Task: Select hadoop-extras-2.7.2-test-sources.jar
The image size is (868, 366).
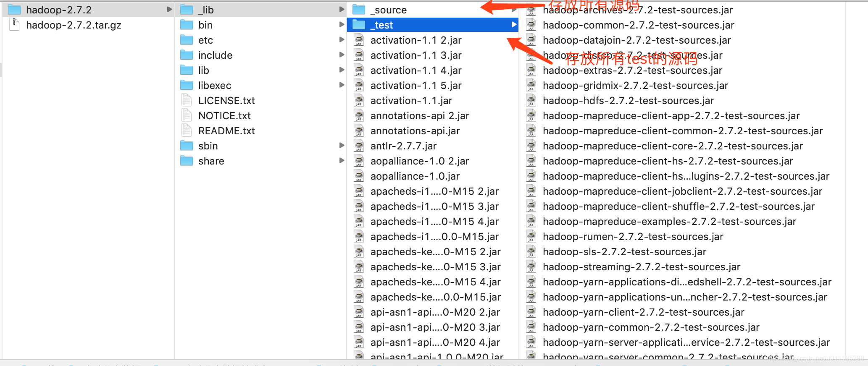Action: click(x=633, y=70)
